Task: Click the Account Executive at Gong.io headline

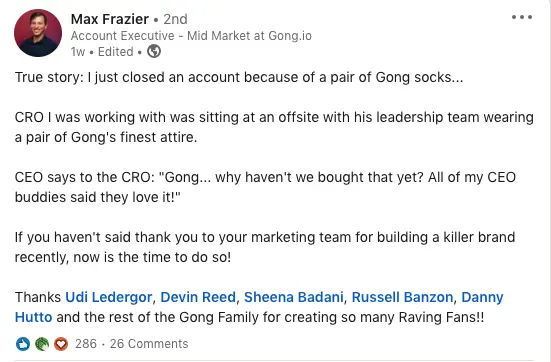Action: tap(191, 35)
